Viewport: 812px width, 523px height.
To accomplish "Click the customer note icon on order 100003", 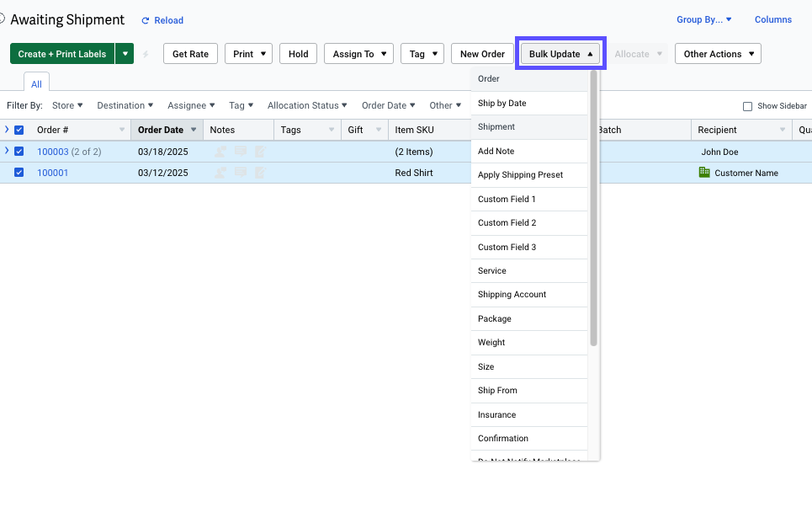I will 220,152.
